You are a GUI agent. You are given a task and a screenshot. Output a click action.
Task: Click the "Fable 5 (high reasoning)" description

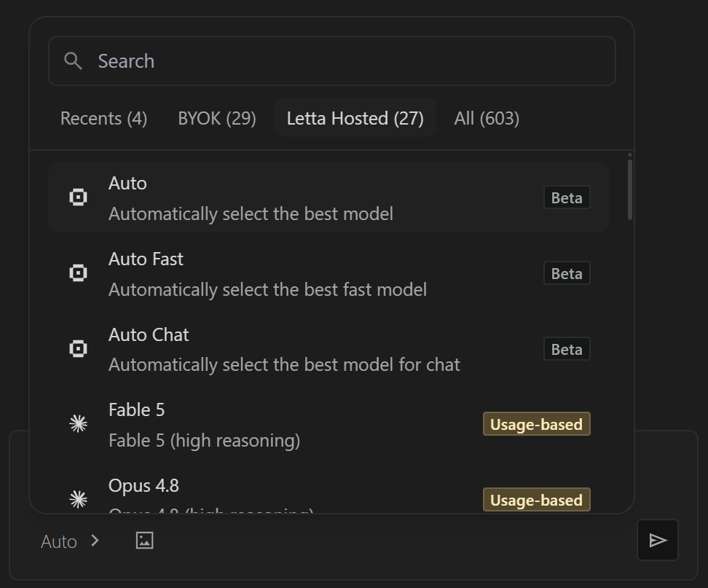click(204, 441)
